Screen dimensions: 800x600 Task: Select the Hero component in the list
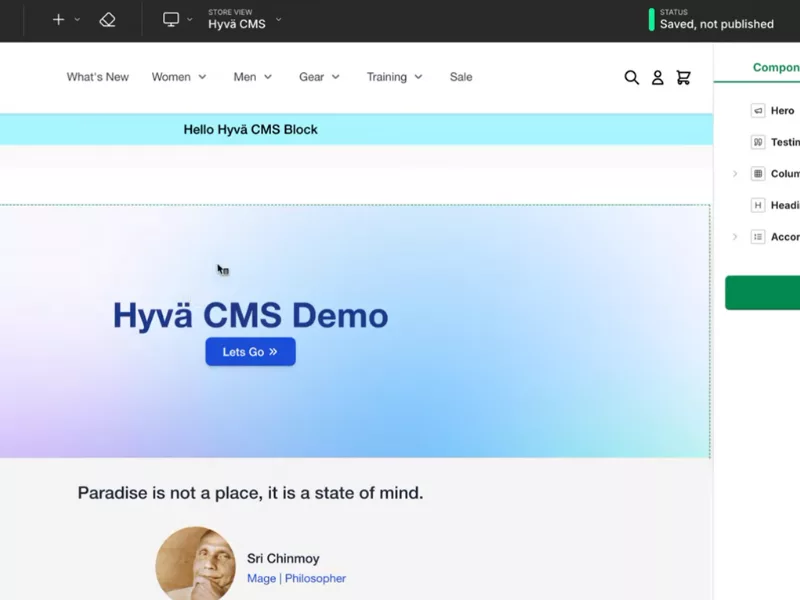[781, 111]
